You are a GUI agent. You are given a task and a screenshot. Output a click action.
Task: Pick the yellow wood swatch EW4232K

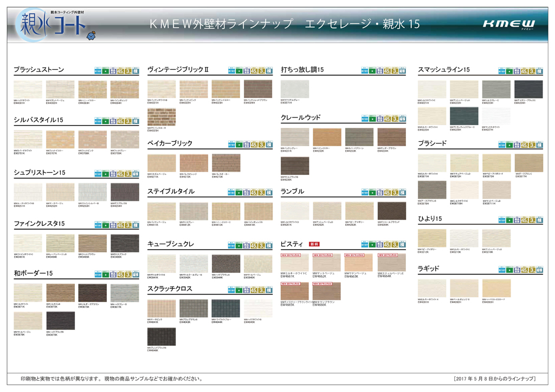tap(327, 137)
